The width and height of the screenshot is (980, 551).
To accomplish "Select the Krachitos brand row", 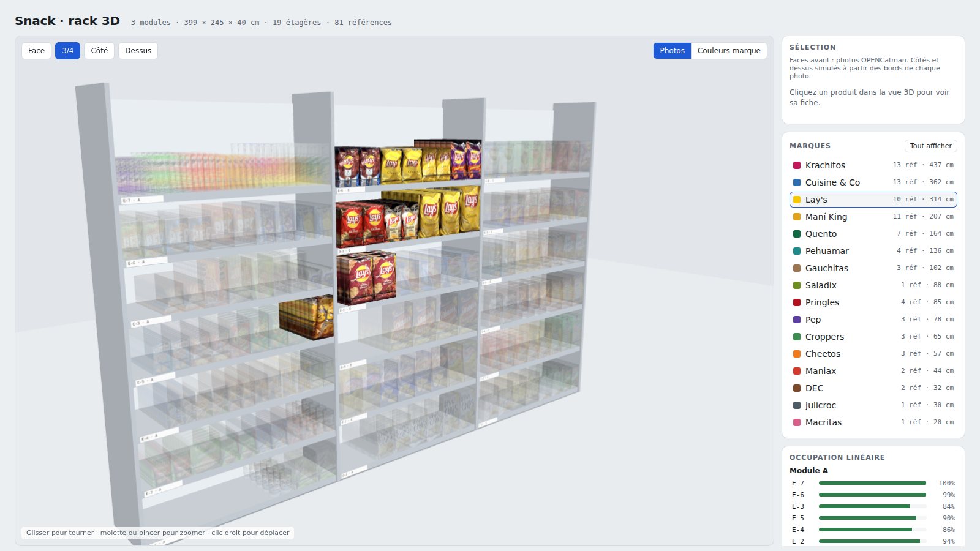I will (873, 165).
